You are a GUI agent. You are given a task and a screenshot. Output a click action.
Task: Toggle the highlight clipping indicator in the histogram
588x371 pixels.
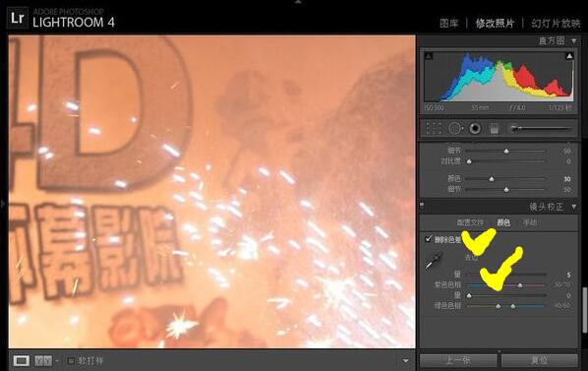click(569, 56)
